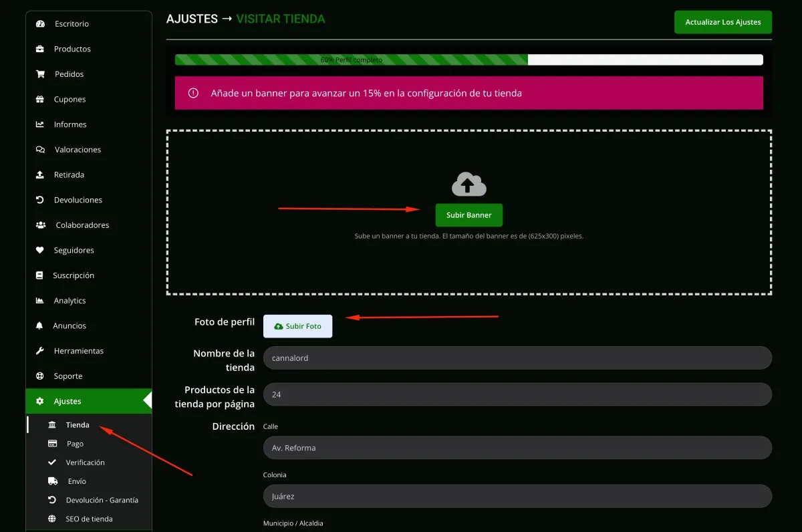
Task: Select SEO de tienda submenu item
Action: click(x=89, y=519)
